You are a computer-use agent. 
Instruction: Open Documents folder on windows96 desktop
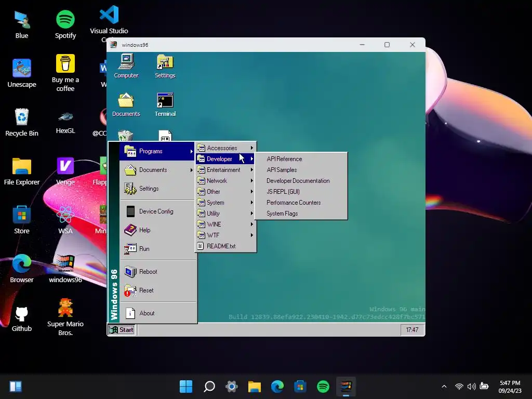126,104
